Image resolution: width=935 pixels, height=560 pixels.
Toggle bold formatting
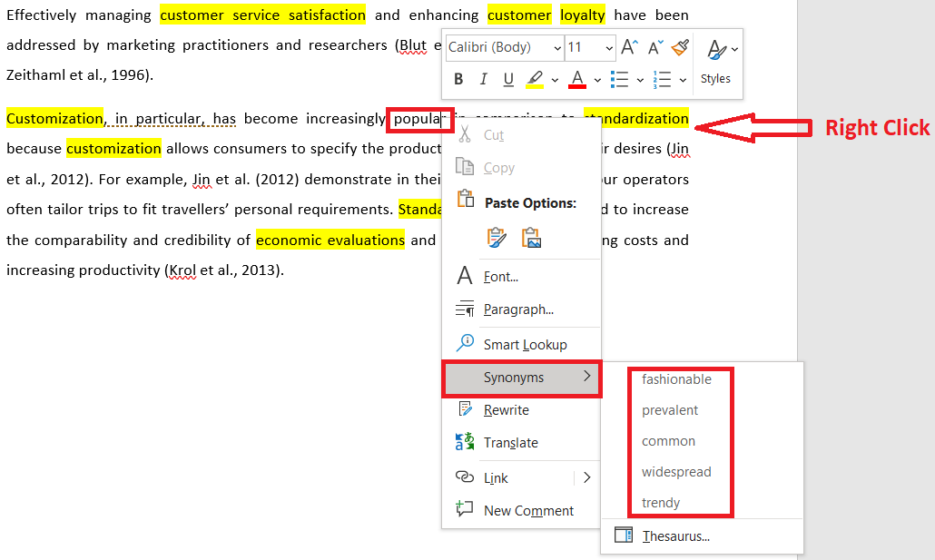coord(458,79)
